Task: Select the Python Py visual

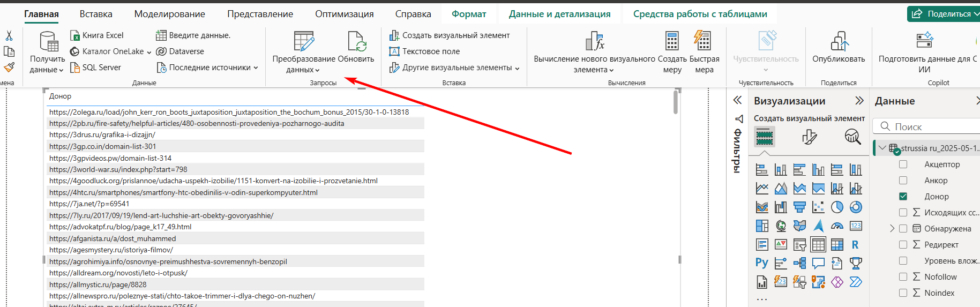Action: point(762,263)
